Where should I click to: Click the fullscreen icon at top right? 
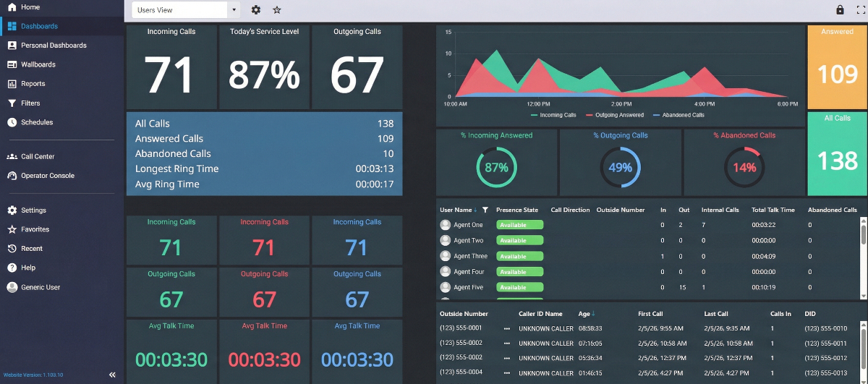[861, 10]
